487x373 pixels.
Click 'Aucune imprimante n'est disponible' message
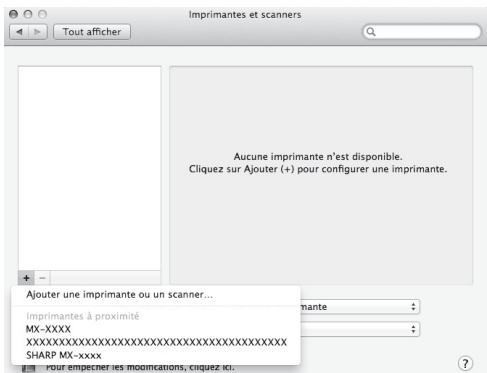click(x=318, y=157)
